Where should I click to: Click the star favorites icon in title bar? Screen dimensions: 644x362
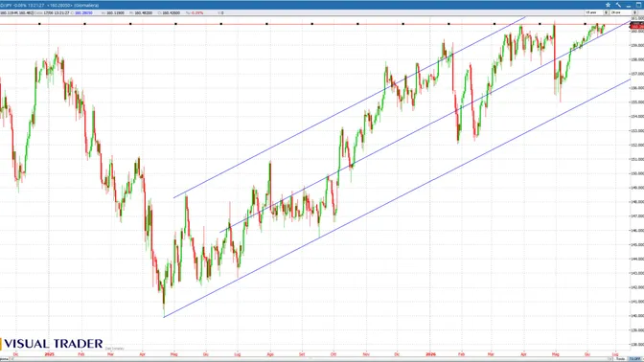(x=608, y=5)
